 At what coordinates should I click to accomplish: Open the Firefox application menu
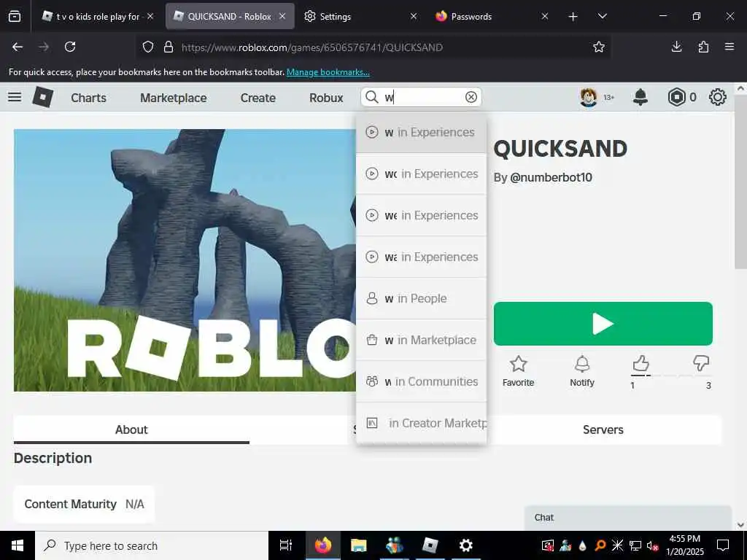[729, 47]
